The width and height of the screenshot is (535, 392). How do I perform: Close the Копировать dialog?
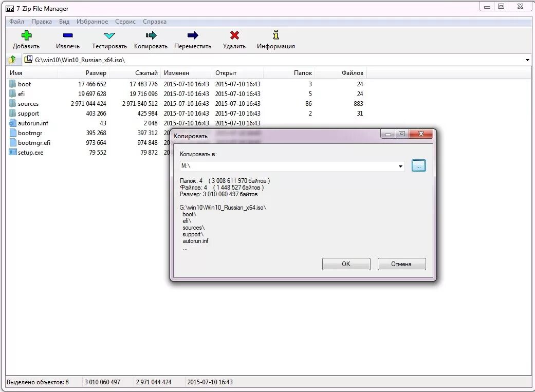(x=421, y=134)
